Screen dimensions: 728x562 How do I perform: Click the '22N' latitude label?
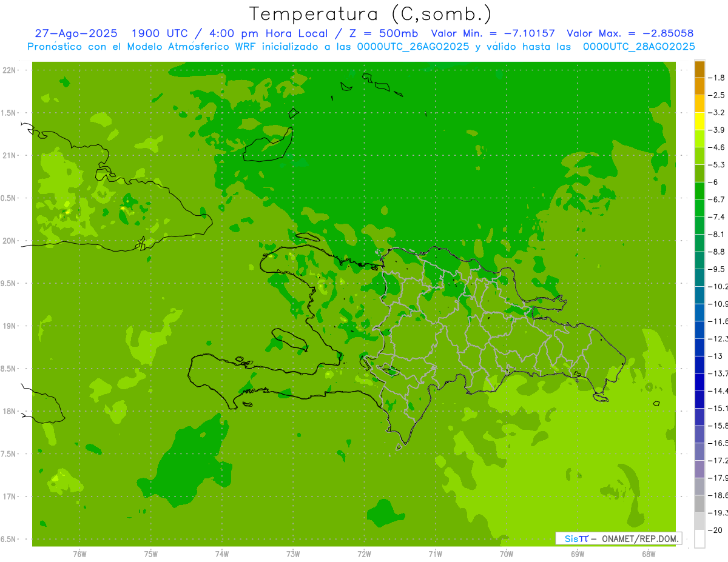tap(9, 70)
